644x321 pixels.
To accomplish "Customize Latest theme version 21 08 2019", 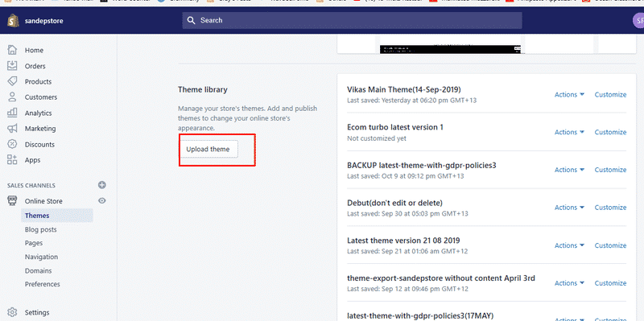I will tap(610, 245).
